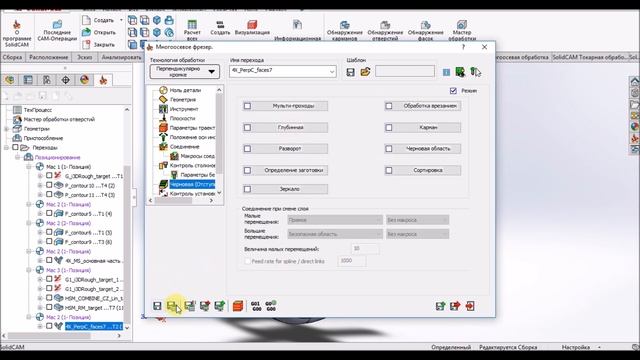
Task: Collapse the Mac 1 (1- Позиция) node
Action: click(29, 167)
